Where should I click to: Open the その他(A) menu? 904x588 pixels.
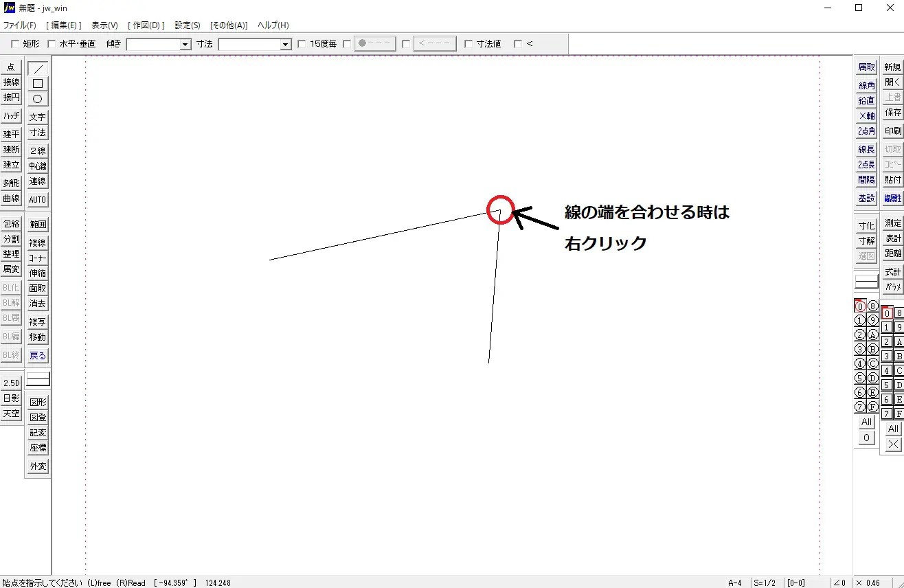(x=229, y=25)
